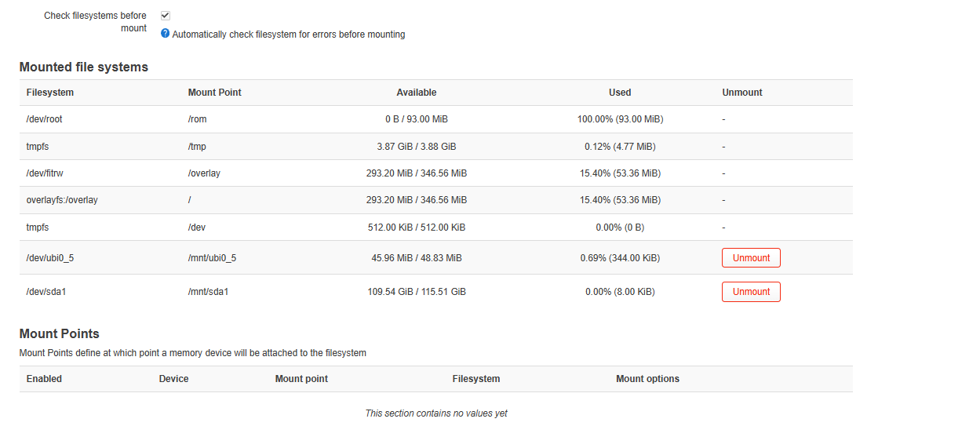Click the /rom mount point cell
The height and width of the screenshot is (426, 980).
(197, 119)
